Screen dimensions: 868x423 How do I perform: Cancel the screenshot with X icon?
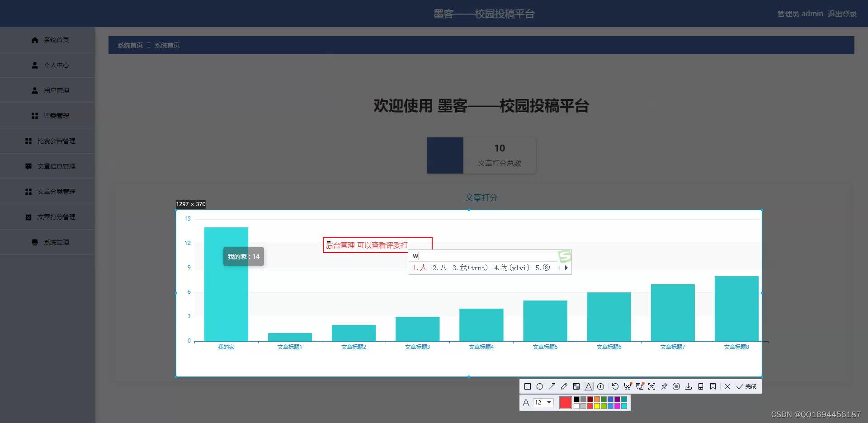pos(727,386)
